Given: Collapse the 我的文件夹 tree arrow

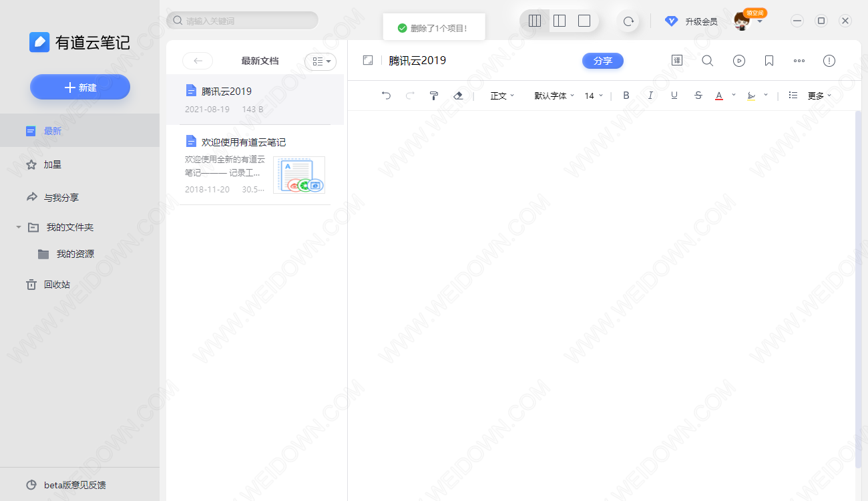Looking at the screenshot, I should click(19, 227).
